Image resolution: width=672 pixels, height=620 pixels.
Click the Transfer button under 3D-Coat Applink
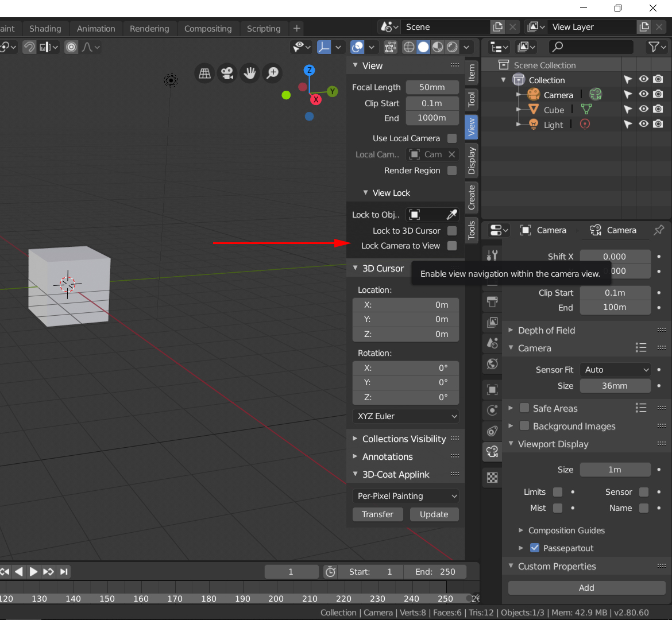pyautogui.click(x=377, y=514)
